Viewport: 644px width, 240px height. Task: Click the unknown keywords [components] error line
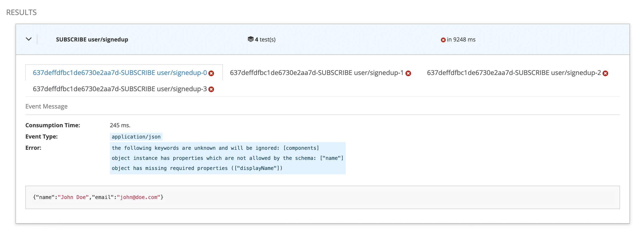(x=215, y=148)
